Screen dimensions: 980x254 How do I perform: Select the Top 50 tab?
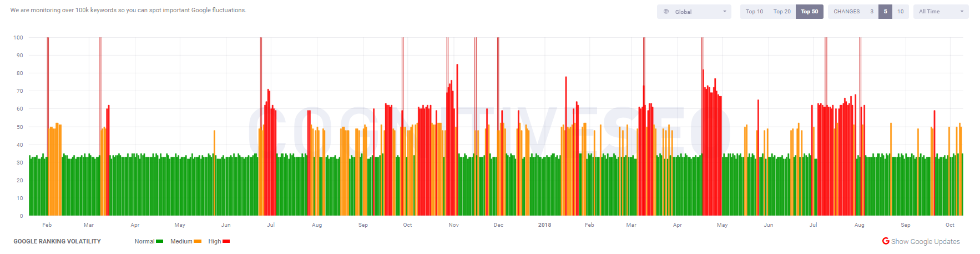[x=809, y=12]
